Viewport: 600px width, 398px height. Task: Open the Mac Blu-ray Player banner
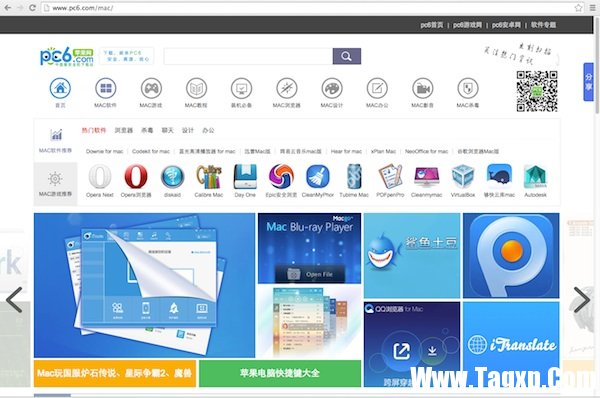tap(309, 248)
